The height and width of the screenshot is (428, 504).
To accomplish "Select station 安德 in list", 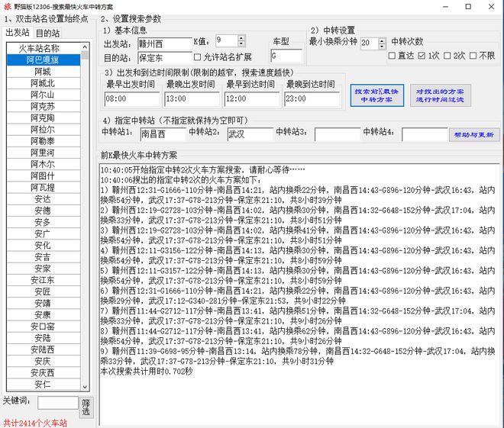I will 44,211.
